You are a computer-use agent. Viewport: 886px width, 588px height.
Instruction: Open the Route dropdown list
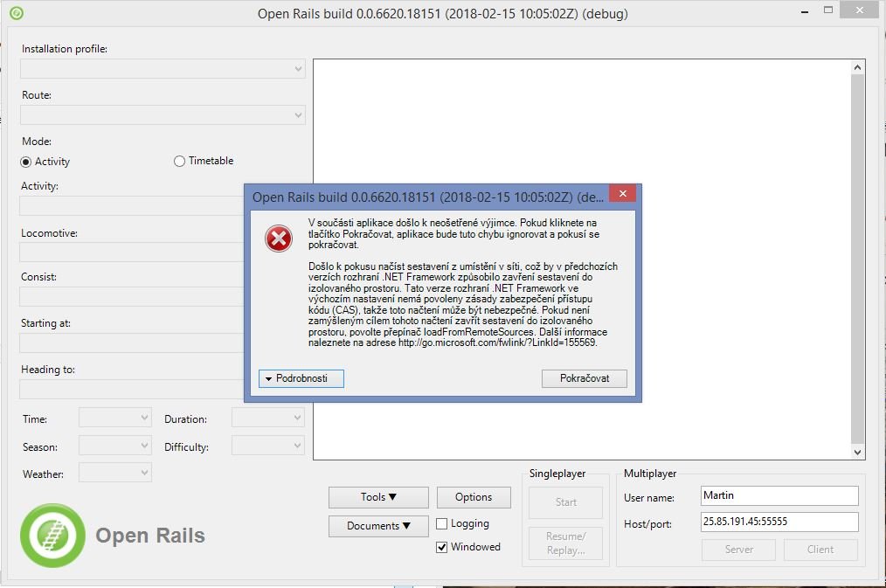163,114
